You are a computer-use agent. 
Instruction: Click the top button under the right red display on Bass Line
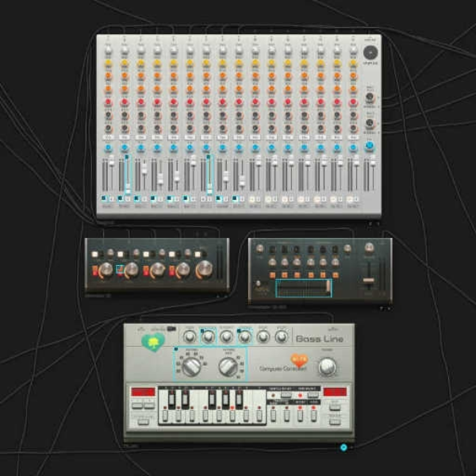tap(335, 407)
